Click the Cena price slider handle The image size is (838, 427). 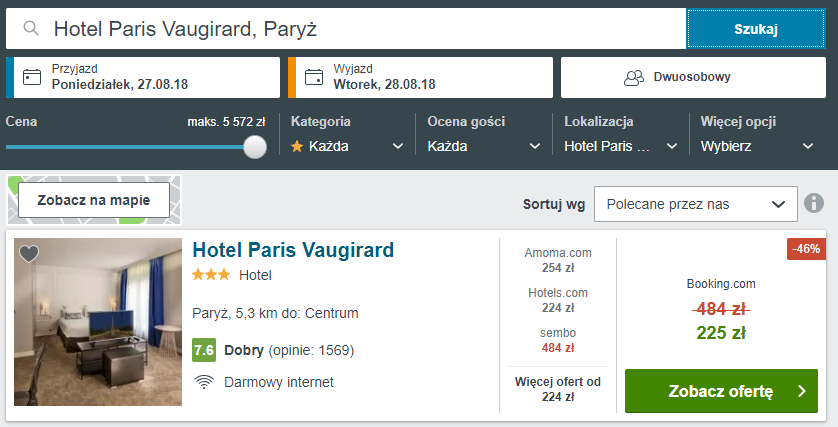click(x=255, y=146)
